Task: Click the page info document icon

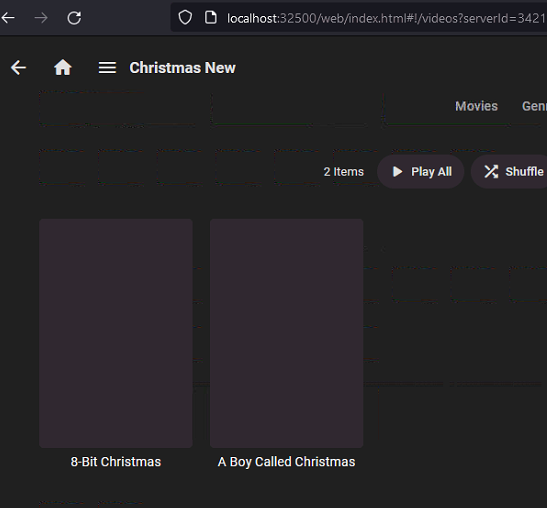Action: pos(210,17)
